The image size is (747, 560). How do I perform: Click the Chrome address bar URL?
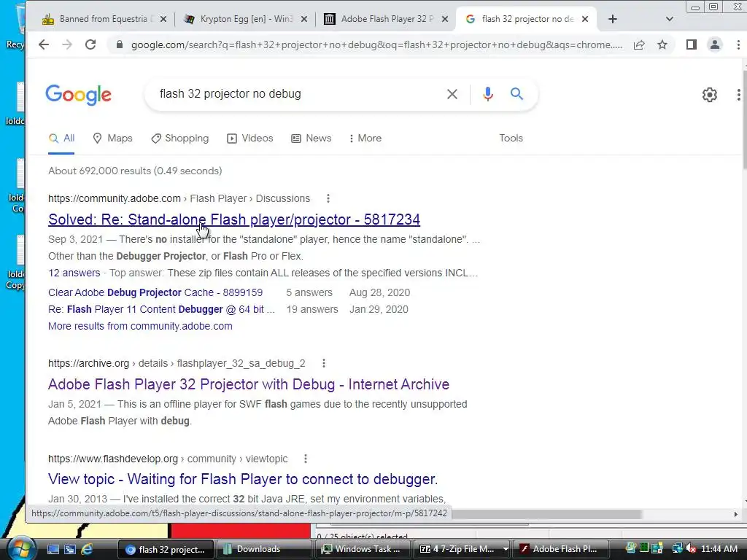coord(376,44)
